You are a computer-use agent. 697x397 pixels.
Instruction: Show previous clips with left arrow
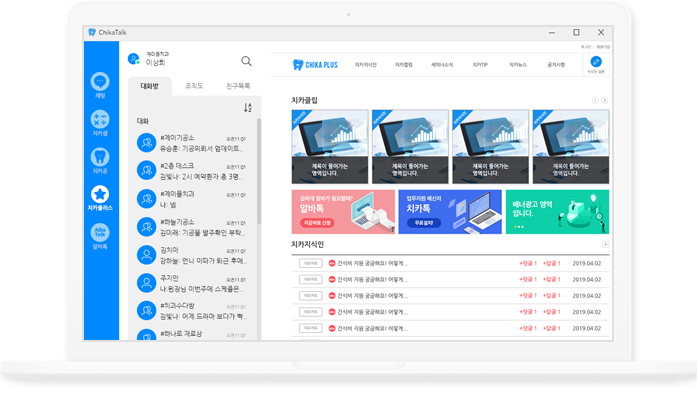(x=595, y=100)
